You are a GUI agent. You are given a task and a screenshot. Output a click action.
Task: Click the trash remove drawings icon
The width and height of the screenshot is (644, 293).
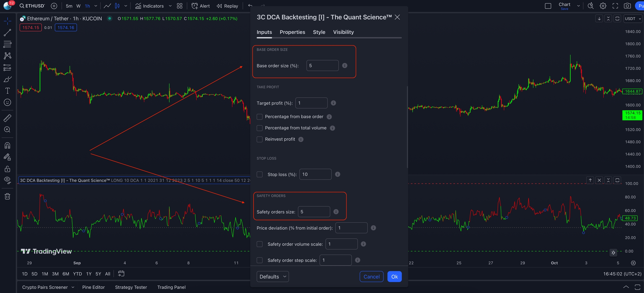pos(8,196)
